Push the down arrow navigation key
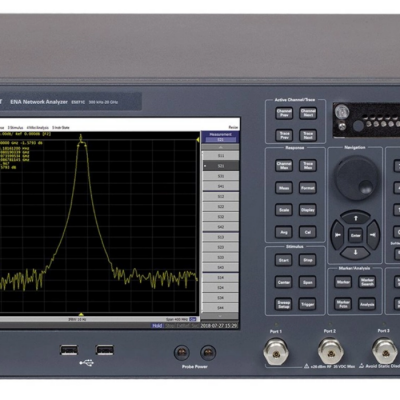The width and height of the screenshot is (400, 400). 355,252
